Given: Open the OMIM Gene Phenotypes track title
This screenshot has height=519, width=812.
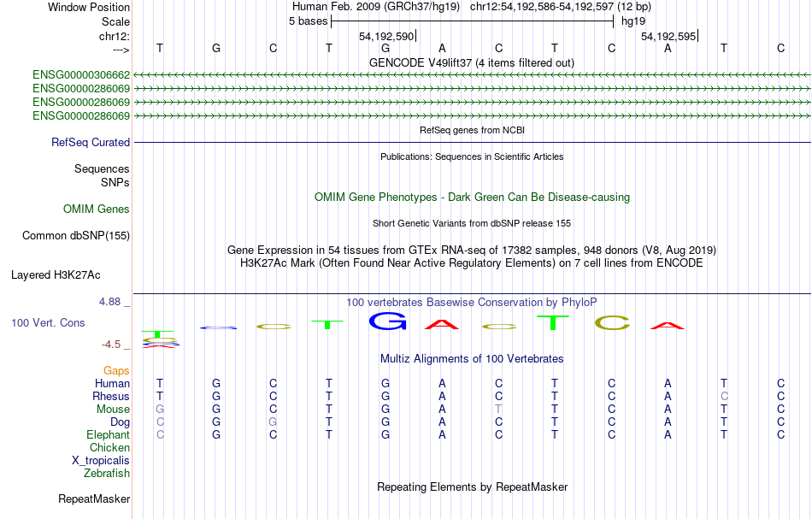Looking at the screenshot, I should (x=472, y=197).
